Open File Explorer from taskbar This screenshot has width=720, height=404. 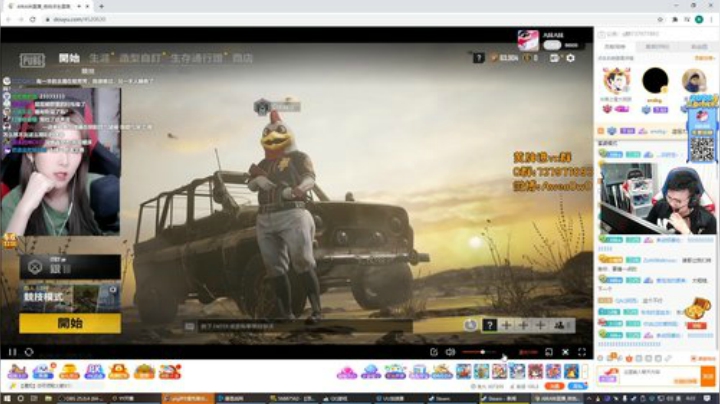pyautogui.click(x=48, y=398)
